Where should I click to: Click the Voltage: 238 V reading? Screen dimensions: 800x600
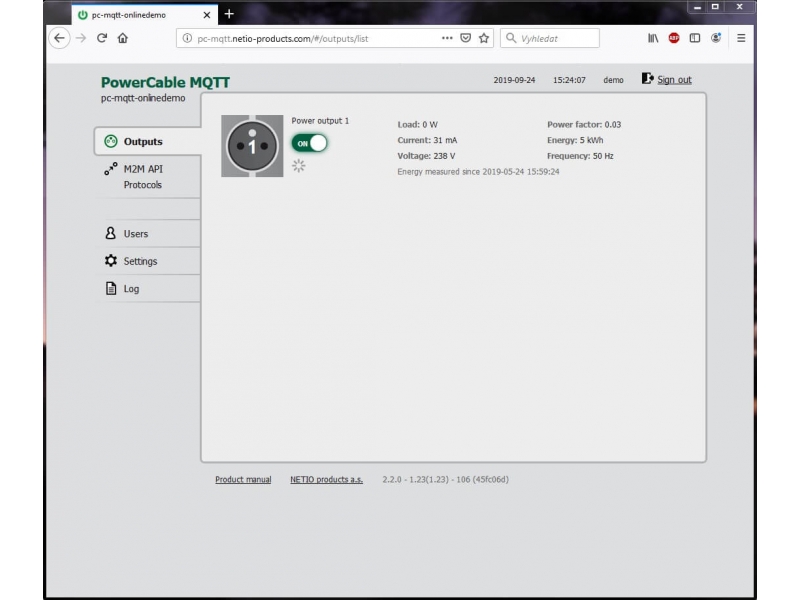click(426, 156)
